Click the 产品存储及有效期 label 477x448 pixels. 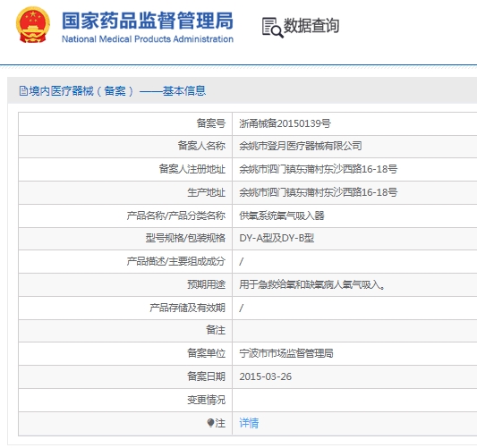pyautogui.click(x=187, y=308)
